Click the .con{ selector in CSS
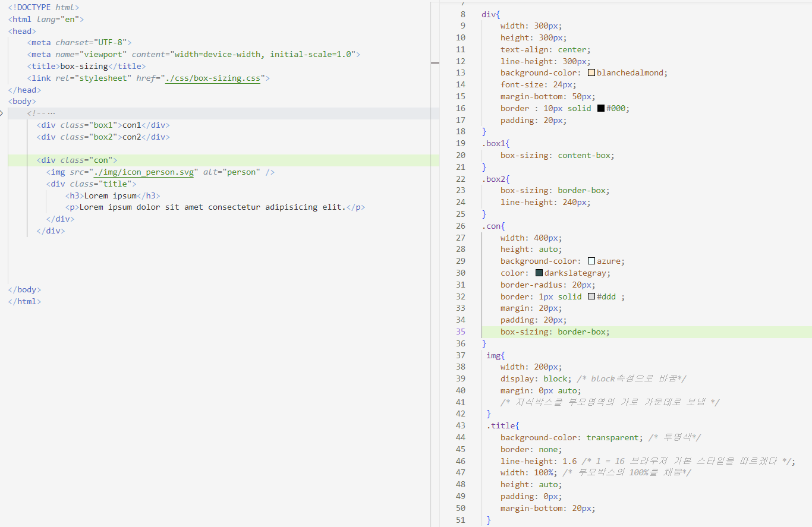This screenshot has width=812, height=527. point(493,226)
